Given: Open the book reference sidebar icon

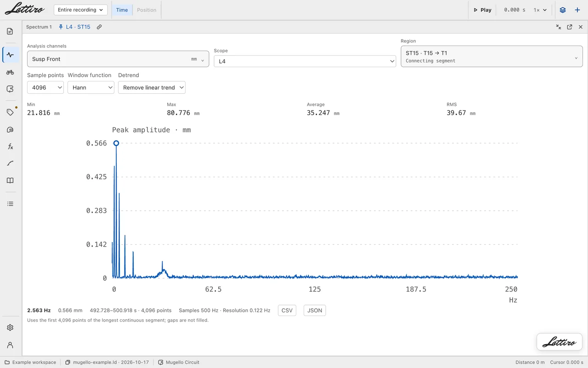Looking at the screenshot, I should [x=10, y=180].
